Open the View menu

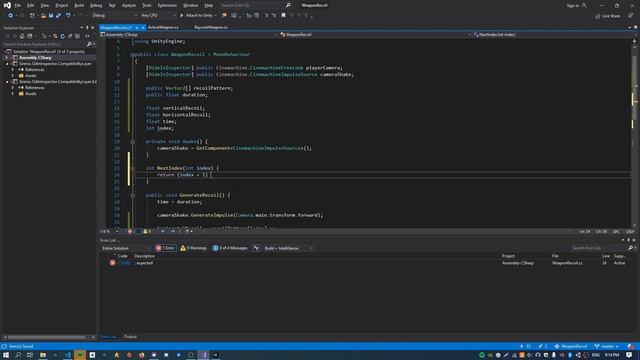(x=44, y=5)
